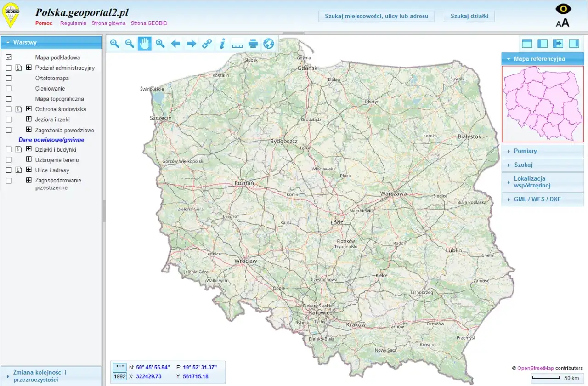
Task: Collapse the Warstwy panel header
Action: click(x=51, y=42)
